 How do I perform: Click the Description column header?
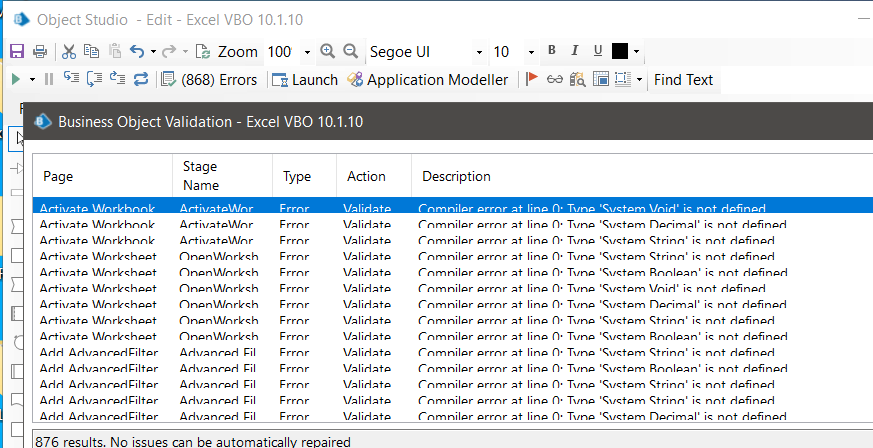point(456,176)
